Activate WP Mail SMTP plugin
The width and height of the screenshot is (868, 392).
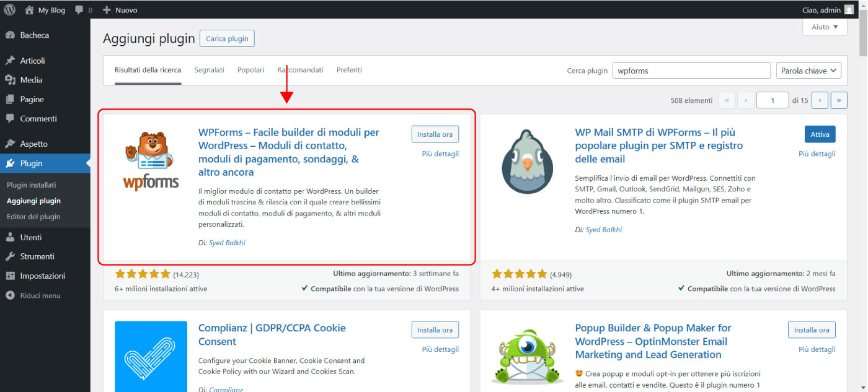(x=820, y=134)
